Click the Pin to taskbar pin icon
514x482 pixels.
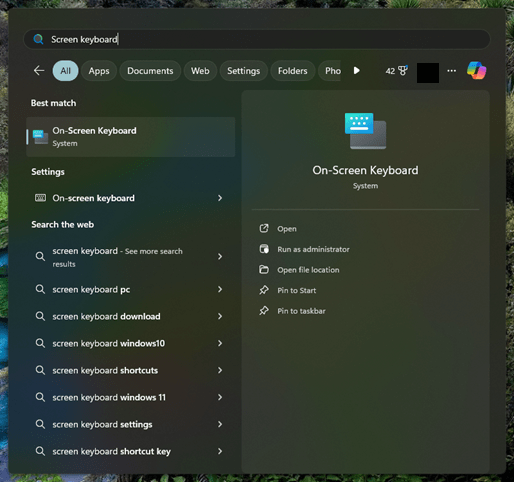pyautogui.click(x=264, y=311)
